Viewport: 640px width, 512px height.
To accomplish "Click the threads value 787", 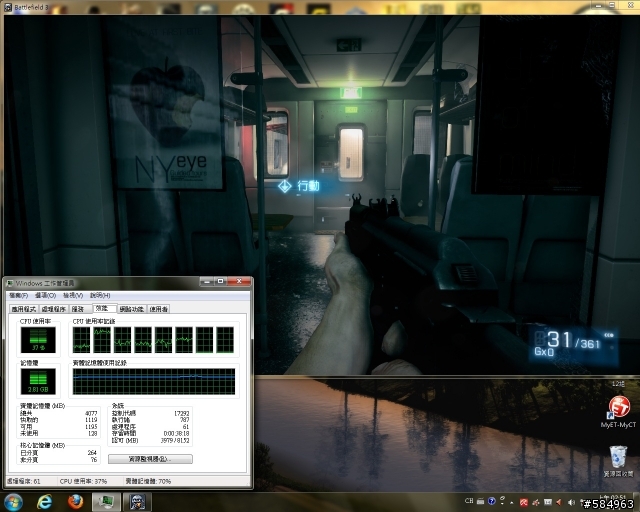I will 184,420.
